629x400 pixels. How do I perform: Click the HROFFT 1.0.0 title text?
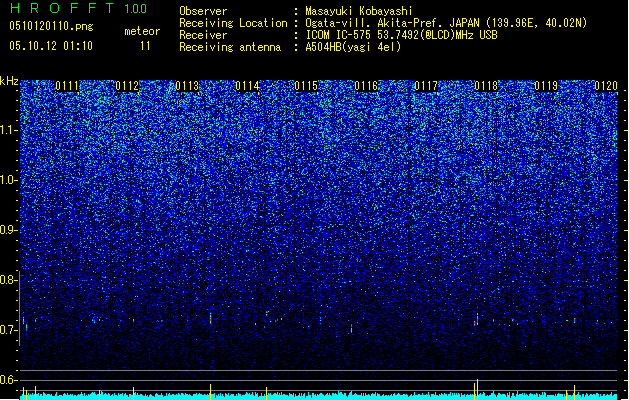tap(79, 8)
